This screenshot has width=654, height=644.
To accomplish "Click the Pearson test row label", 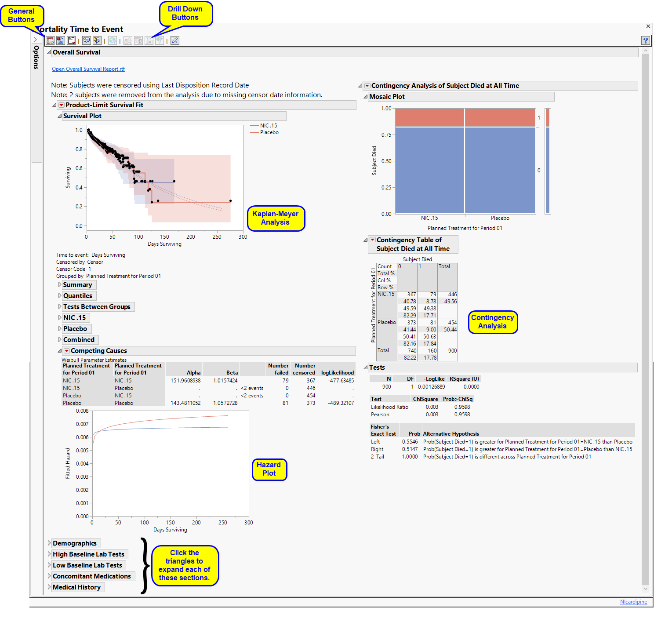I will 380,415.
